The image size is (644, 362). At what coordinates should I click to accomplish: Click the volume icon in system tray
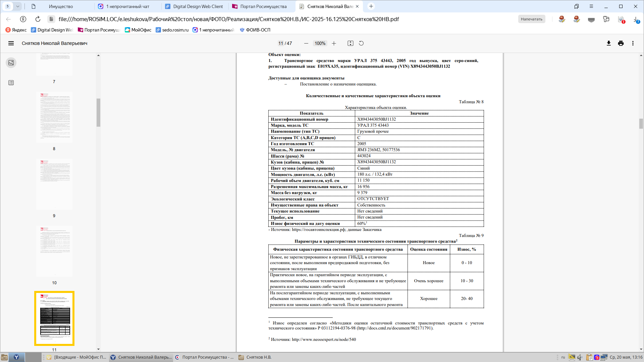pos(580,357)
